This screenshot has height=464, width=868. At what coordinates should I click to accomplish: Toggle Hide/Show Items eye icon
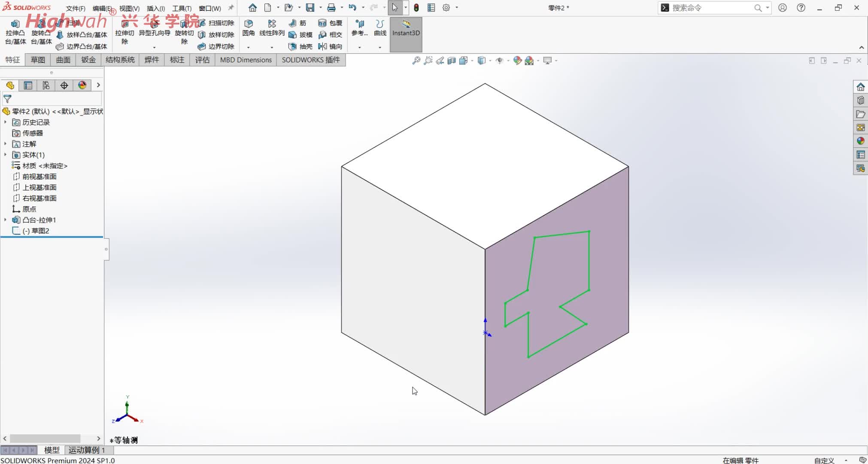tap(499, 61)
